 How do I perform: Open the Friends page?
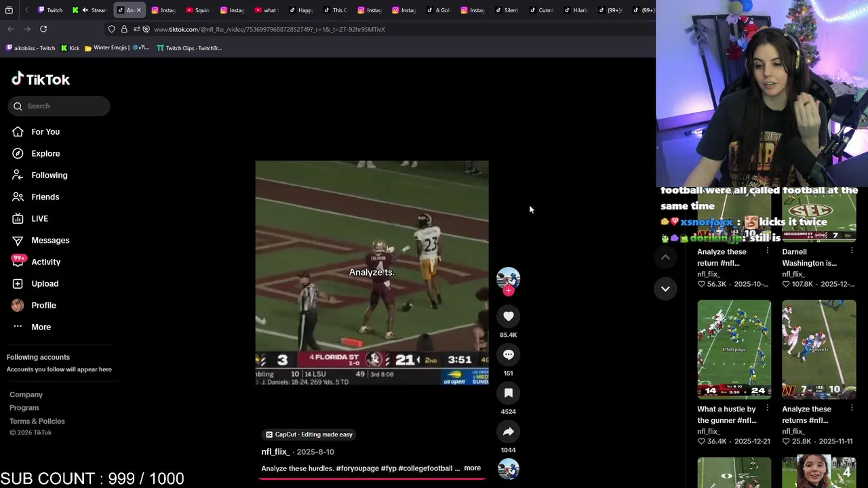click(x=45, y=197)
